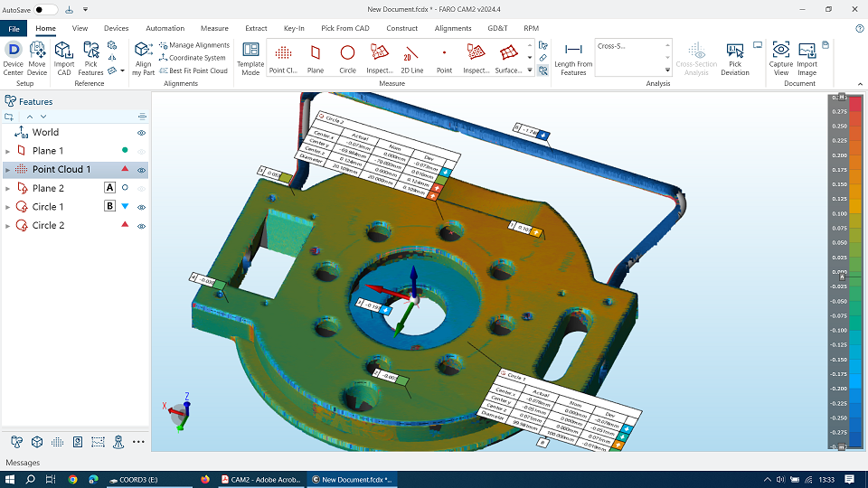
Task: Open the point grid panel icon at bottom
Action: click(57, 442)
